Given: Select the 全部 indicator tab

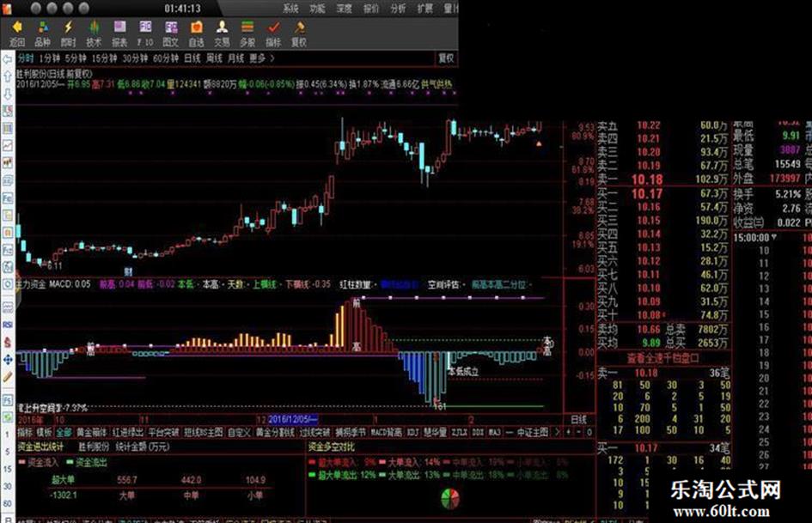Looking at the screenshot, I should (x=64, y=432).
